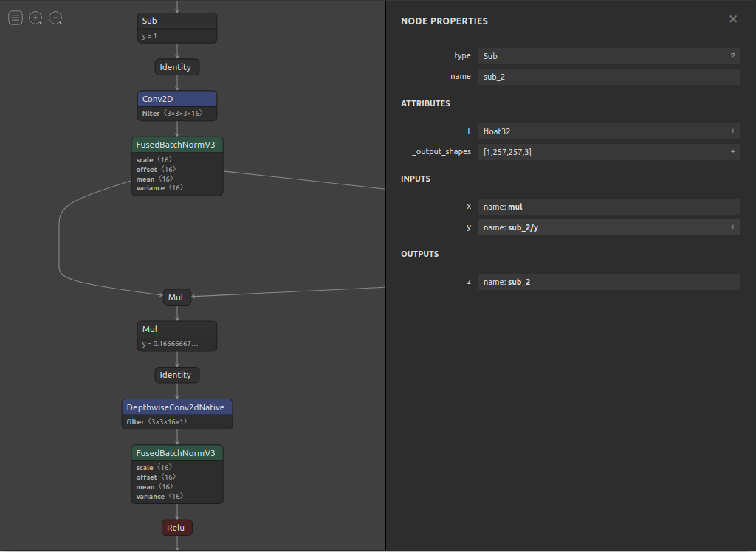Image resolution: width=756 pixels, height=552 pixels.
Task: Open the Netron hamburger menu
Action: pyautogui.click(x=16, y=18)
